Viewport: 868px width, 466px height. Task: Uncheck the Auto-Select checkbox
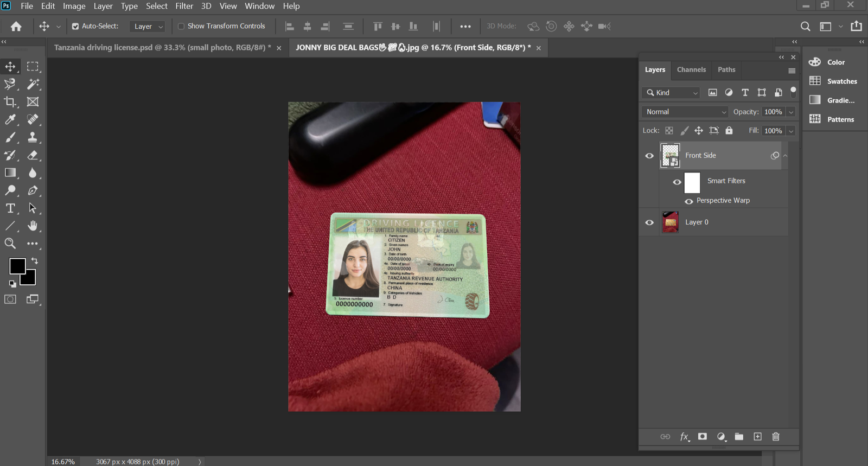pos(75,26)
